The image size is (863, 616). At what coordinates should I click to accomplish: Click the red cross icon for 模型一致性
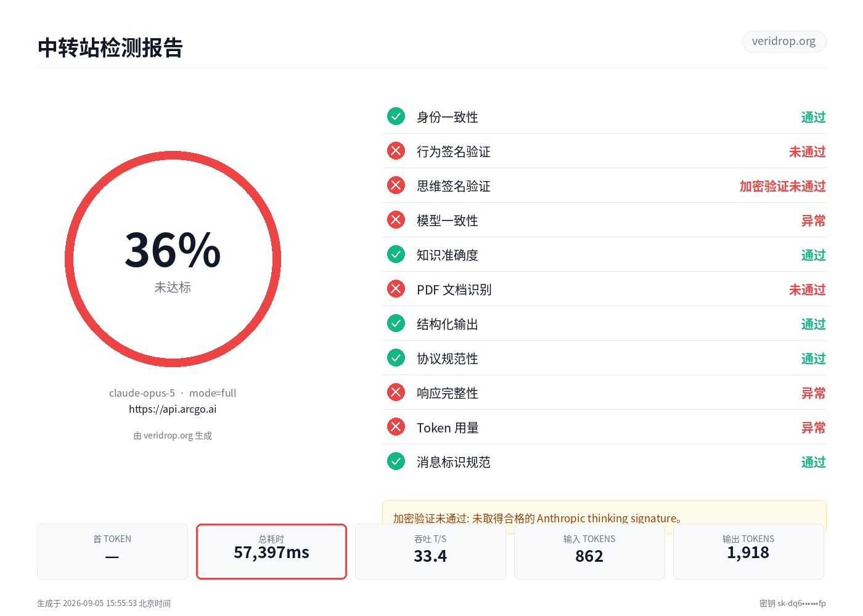396,220
